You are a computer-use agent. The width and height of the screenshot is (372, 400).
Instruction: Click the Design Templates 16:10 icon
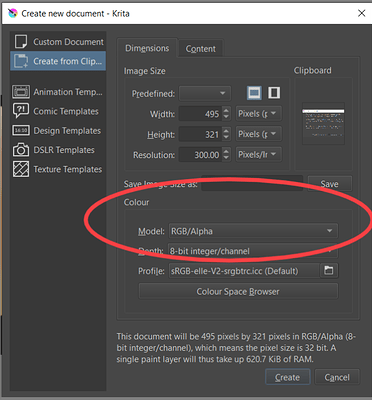pos(21,130)
